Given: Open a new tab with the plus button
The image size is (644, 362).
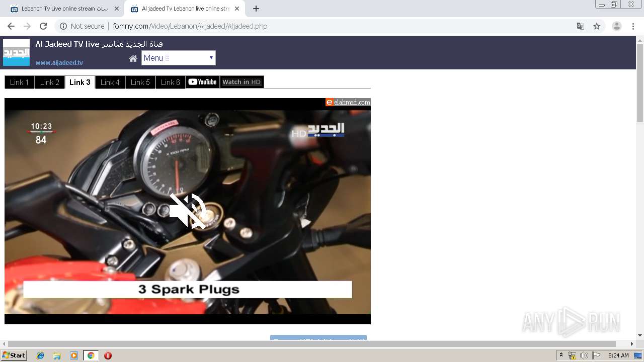Looking at the screenshot, I should [256, 9].
